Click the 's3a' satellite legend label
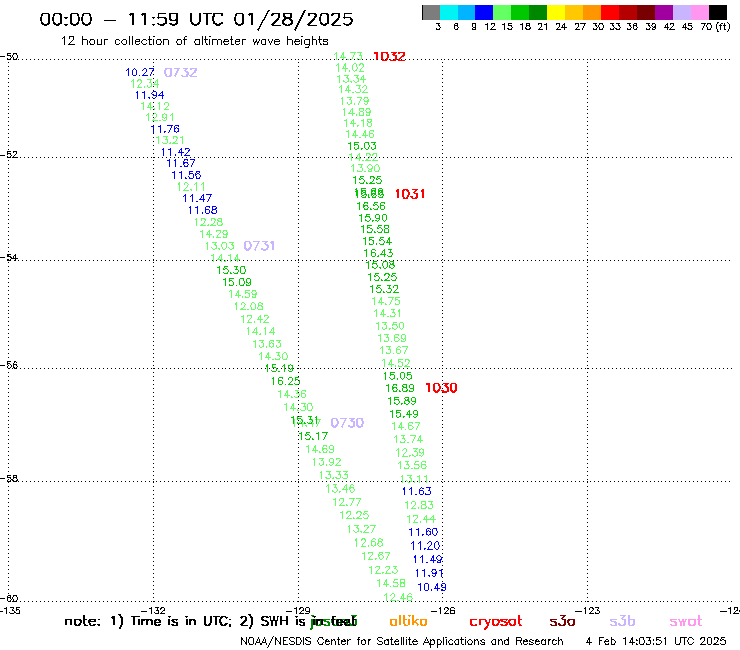Screen dimensions: 740x650 [x=562, y=621]
